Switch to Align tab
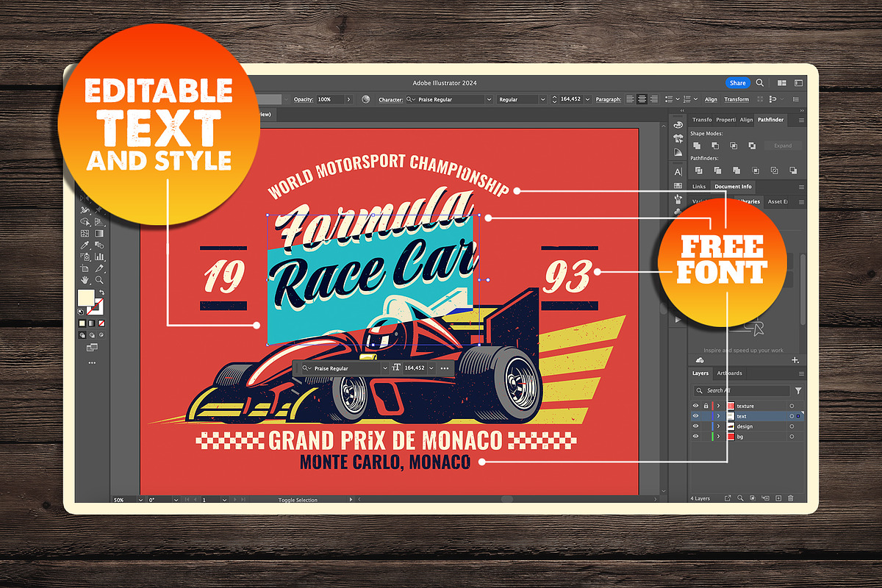The height and width of the screenshot is (588, 882). point(746,120)
